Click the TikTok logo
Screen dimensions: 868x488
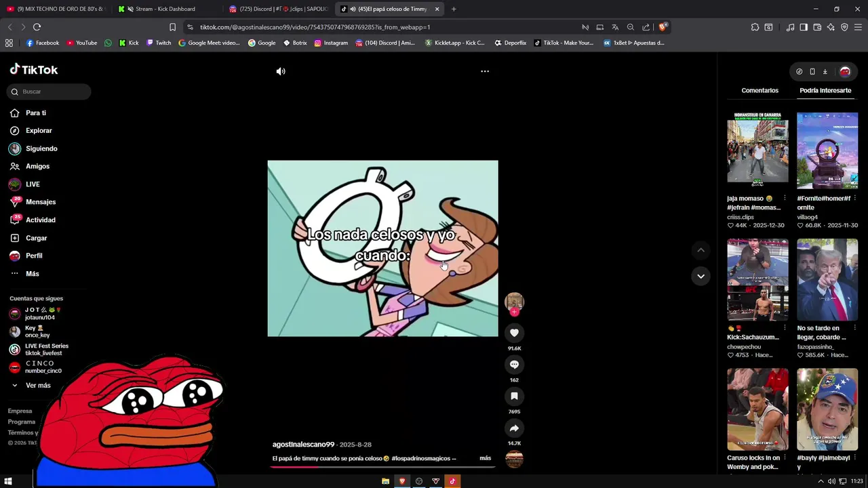pyautogui.click(x=34, y=70)
